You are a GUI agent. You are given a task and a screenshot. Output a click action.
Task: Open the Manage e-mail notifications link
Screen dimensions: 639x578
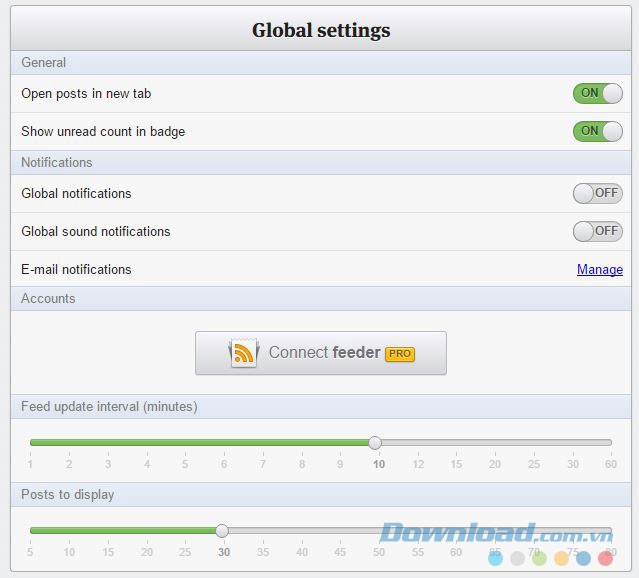[599, 270]
